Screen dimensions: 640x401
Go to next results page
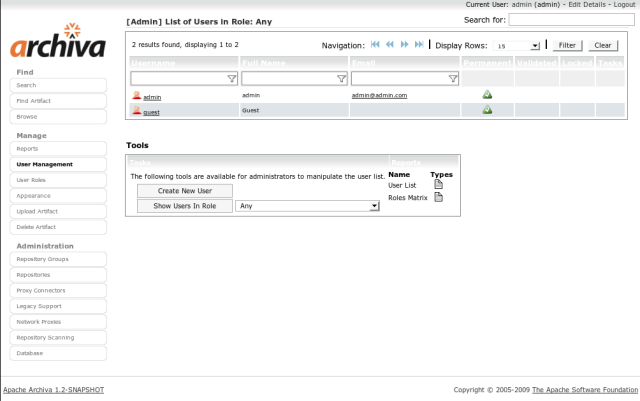405,45
